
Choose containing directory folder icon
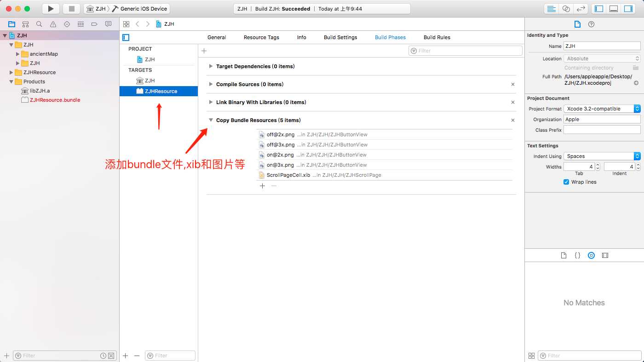tap(636, 68)
